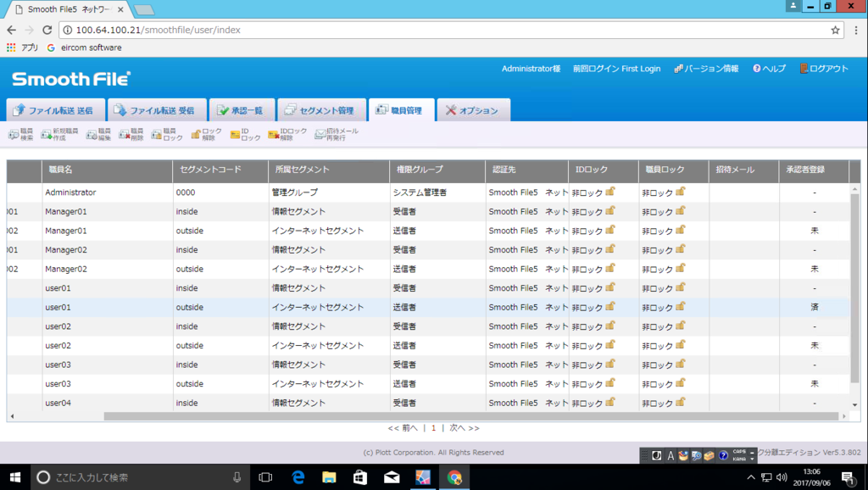The image size is (868, 490).
Task: Click user04 row 職員ロック padlock icon
Action: (681, 402)
